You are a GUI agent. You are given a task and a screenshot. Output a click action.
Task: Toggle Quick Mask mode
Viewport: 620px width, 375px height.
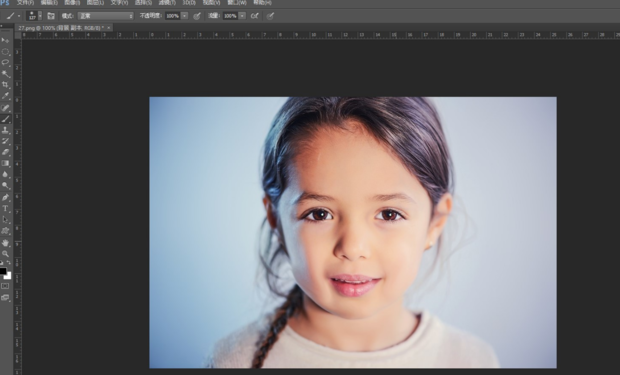point(5,286)
